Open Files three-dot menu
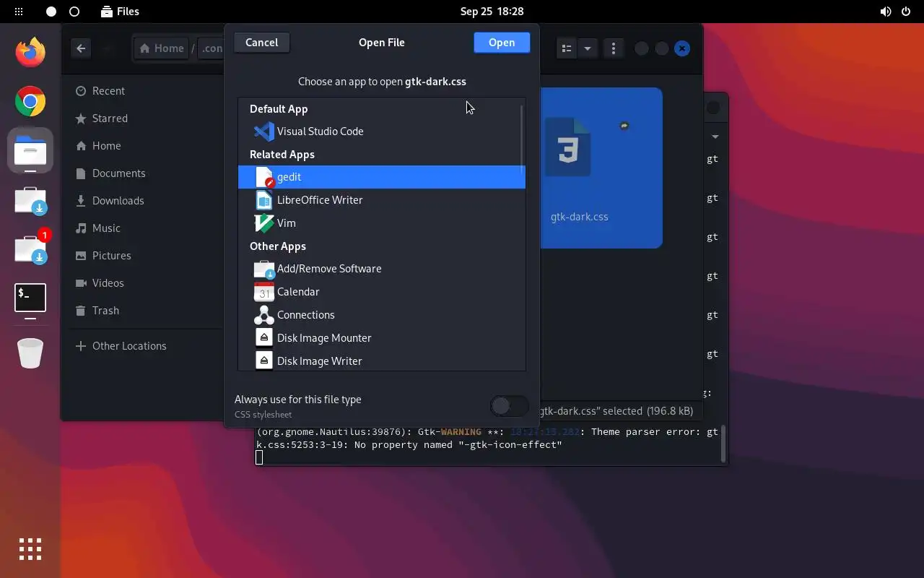 click(614, 48)
